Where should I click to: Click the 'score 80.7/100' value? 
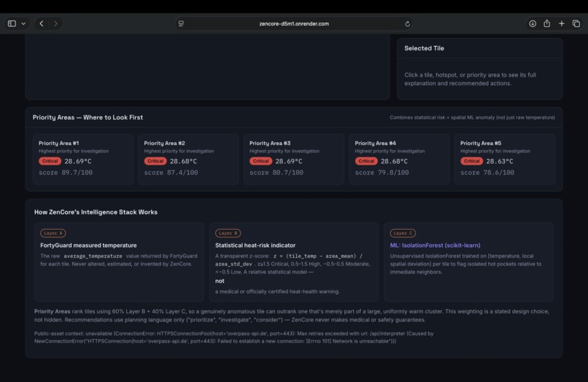276,173
